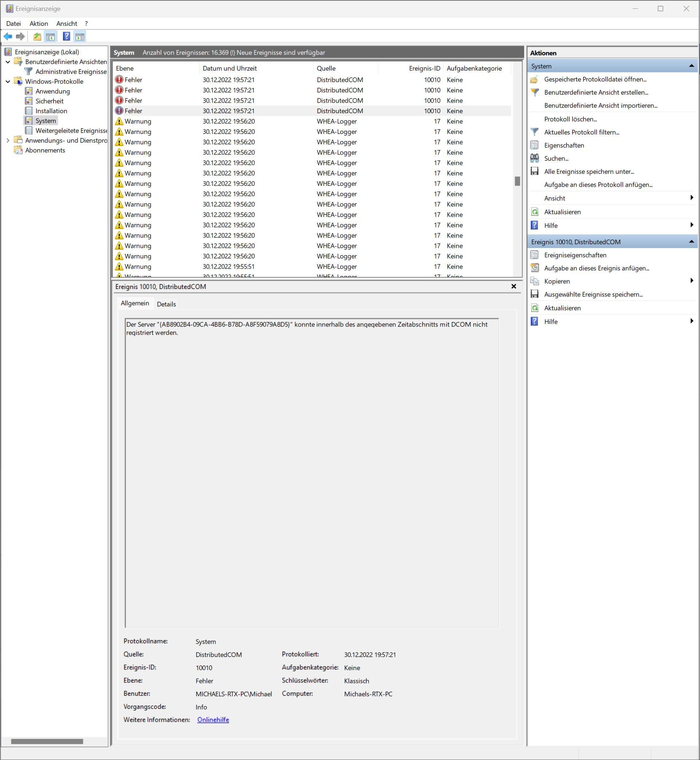This screenshot has width=700, height=760.
Task: Close the event preview pane
Action: click(x=514, y=287)
